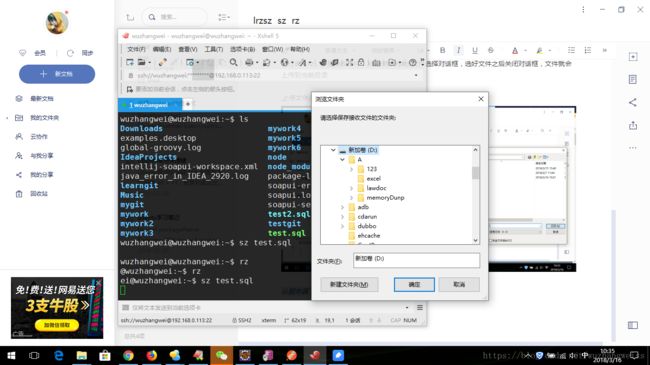Open the 窗口(W) menu in Xshell
Screen dimensions: 650x365
(x=272, y=49)
